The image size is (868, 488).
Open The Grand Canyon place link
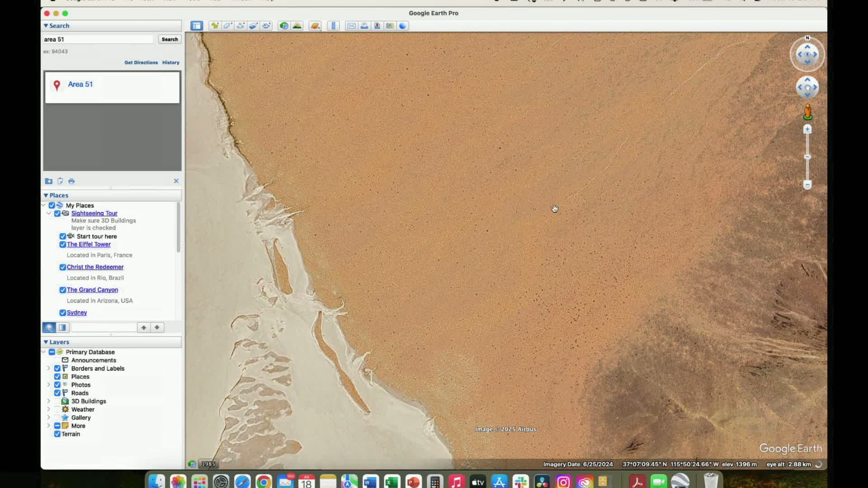click(x=92, y=290)
